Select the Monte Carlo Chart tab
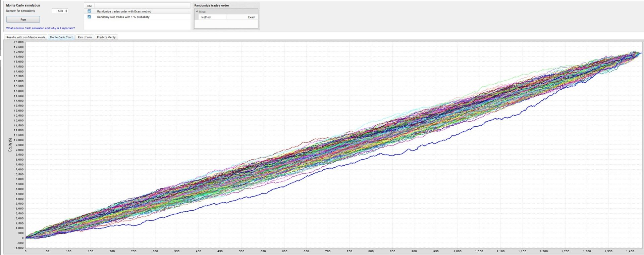The width and height of the screenshot is (644, 255). pos(61,37)
